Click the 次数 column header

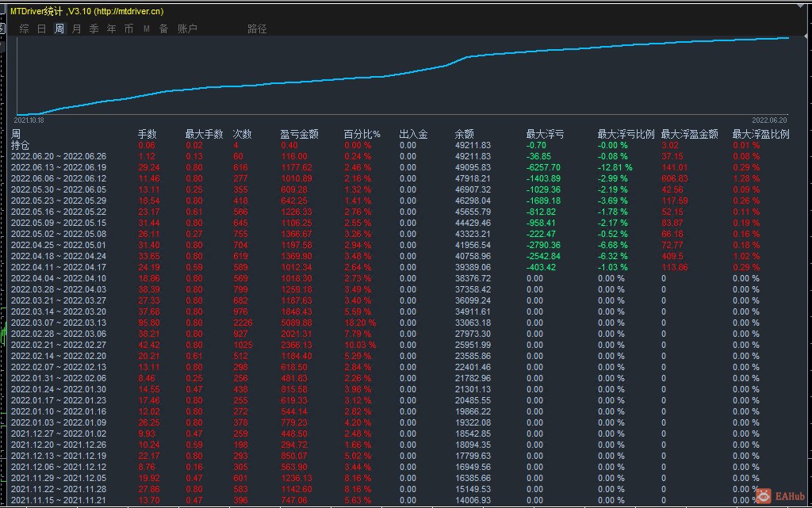click(242, 135)
